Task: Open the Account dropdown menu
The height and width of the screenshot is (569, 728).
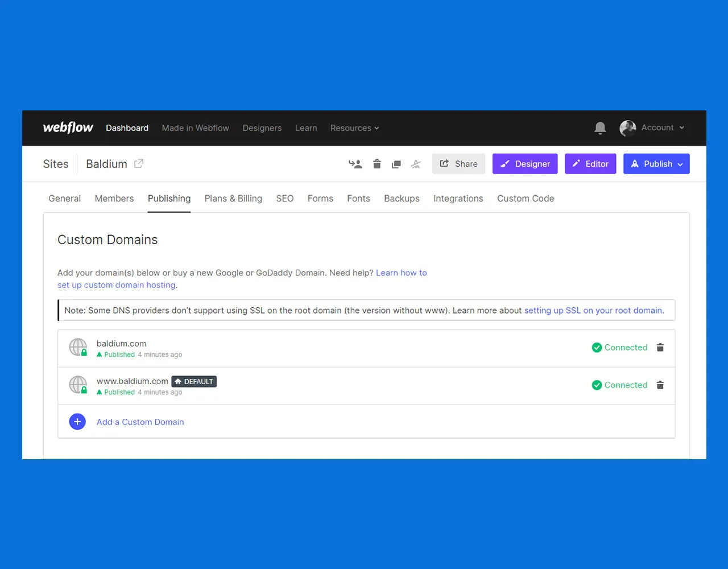Action: tap(663, 127)
